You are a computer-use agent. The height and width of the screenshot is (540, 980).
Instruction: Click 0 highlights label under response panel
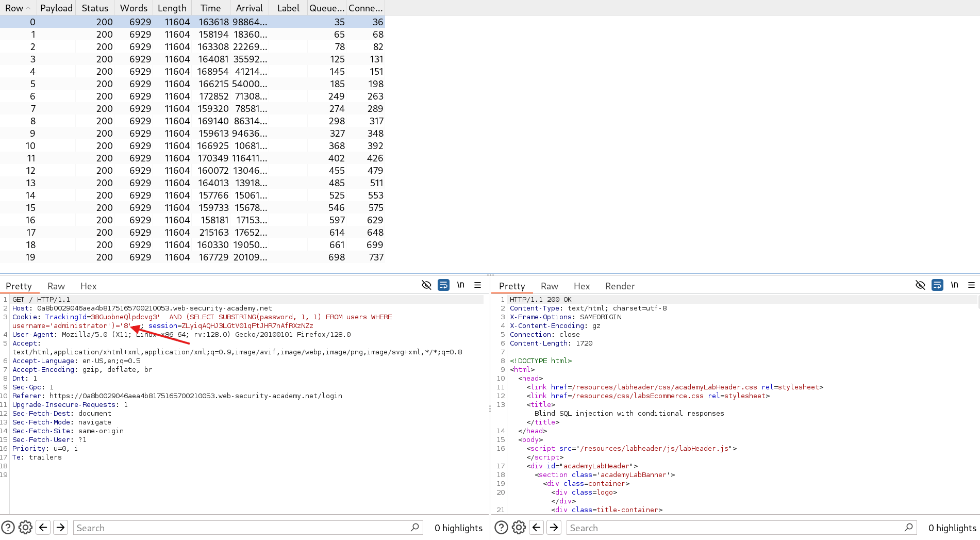pyautogui.click(x=952, y=528)
